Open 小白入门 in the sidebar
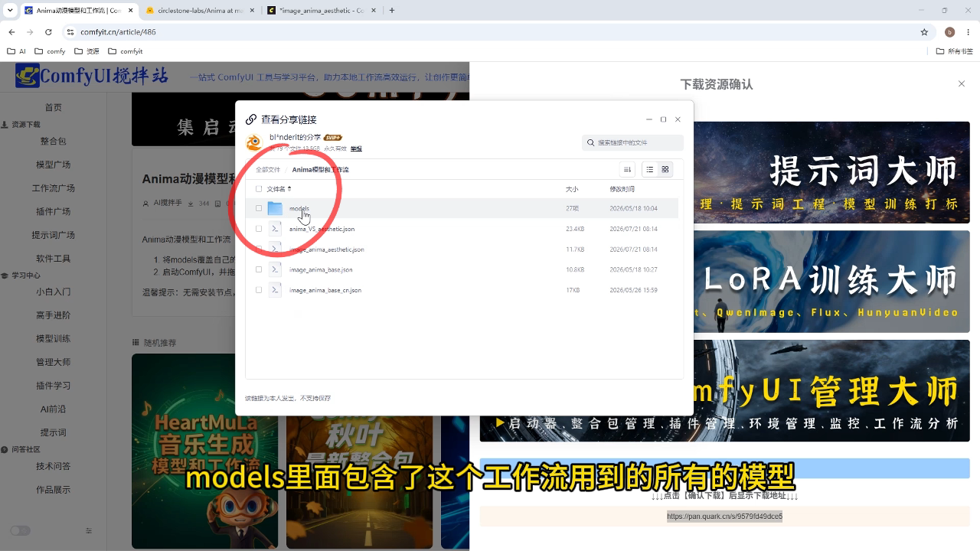Image resolution: width=980 pixels, height=551 pixels. 53,292
